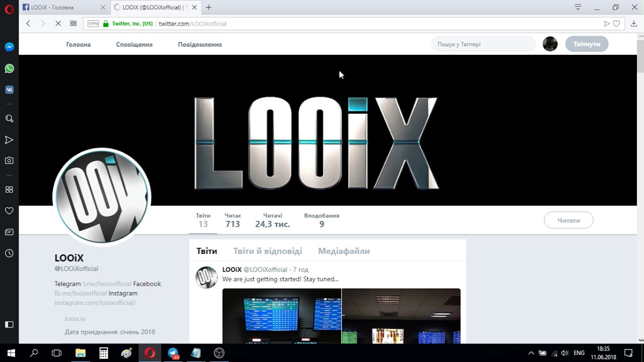
Task: Toggle the VPN badge in the address bar
Action: 93,24
